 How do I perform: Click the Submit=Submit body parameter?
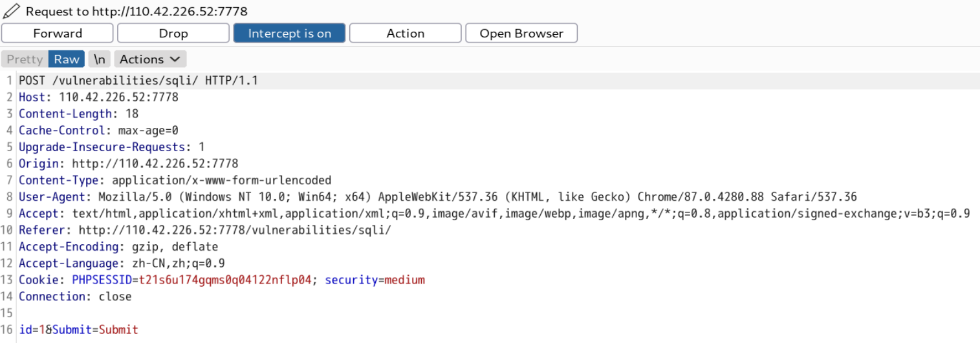click(95, 330)
